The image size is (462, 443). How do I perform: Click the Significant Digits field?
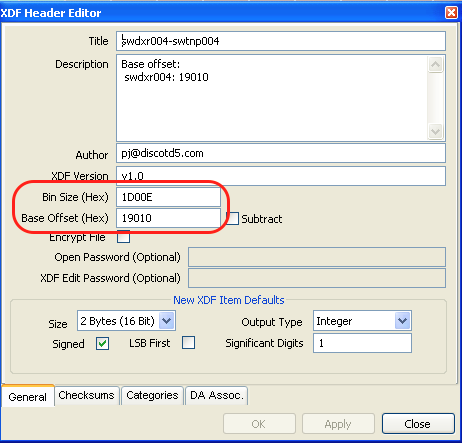pyautogui.click(x=362, y=343)
